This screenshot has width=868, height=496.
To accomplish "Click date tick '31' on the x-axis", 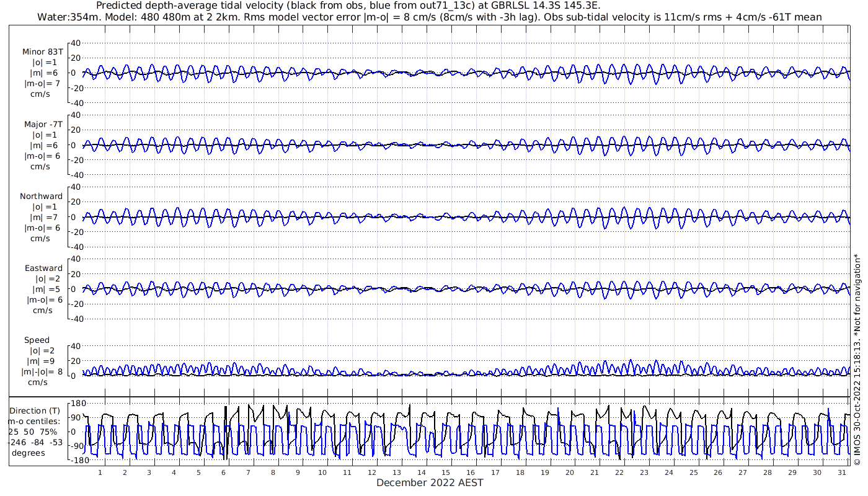I will click(x=842, y=472).
